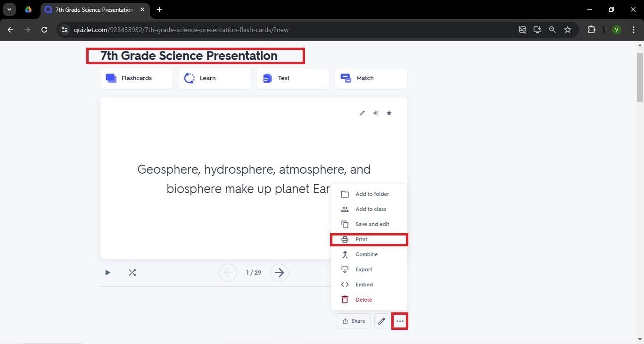
Task: Click the pencil edit icon on the flashcard
Action: (x=362, y=113)
